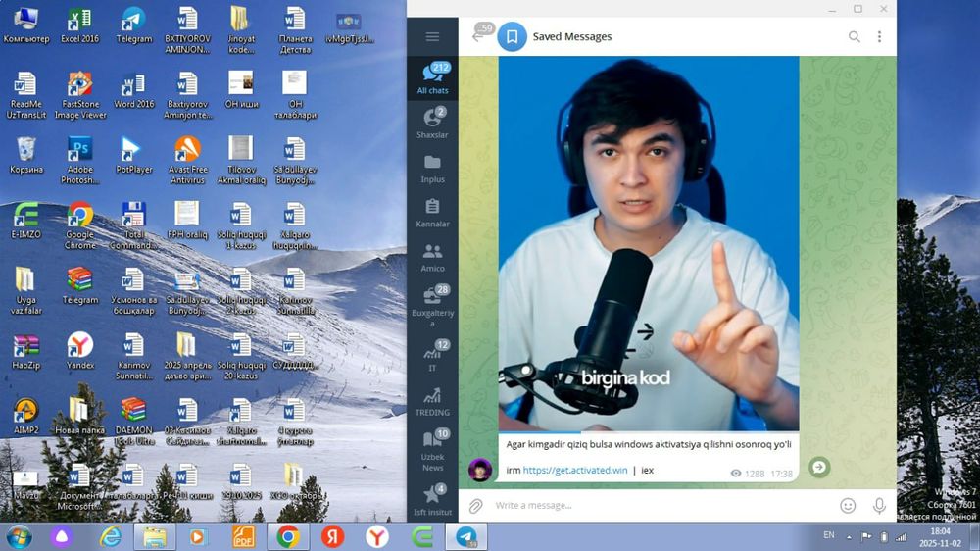Select the Avast Free Antivirus icon
The height and width of the screenshot is (551, 980).
pyautogui.click(x=187, y=162)
